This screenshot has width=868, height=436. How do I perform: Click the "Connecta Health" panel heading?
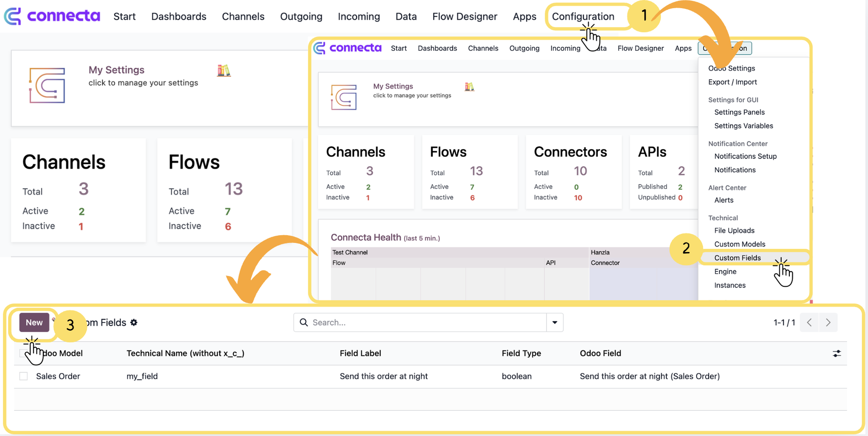(x=366, y=237)
